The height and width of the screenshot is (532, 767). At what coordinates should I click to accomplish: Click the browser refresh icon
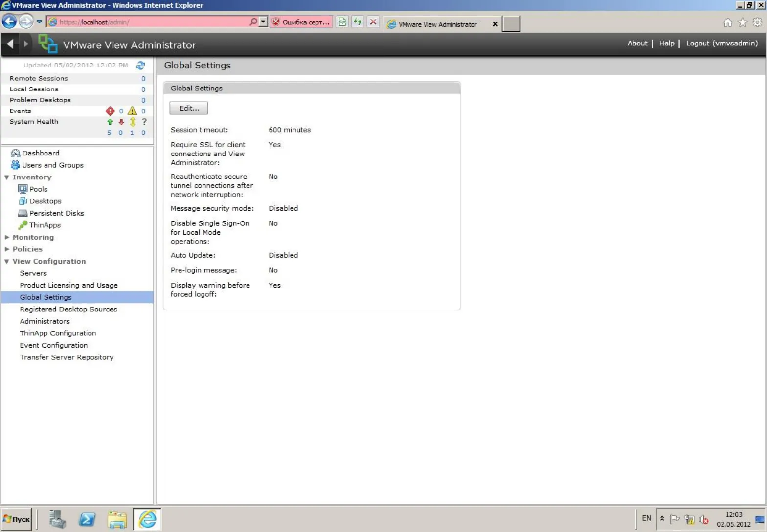pyautogui.click(x=358, y=22)
